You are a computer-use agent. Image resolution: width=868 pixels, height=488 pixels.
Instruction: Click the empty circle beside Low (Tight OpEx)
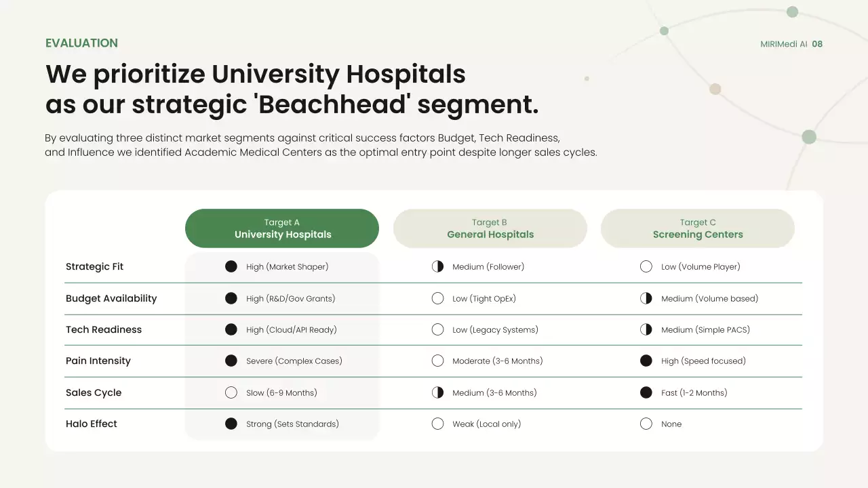click(x=438, y=298)
